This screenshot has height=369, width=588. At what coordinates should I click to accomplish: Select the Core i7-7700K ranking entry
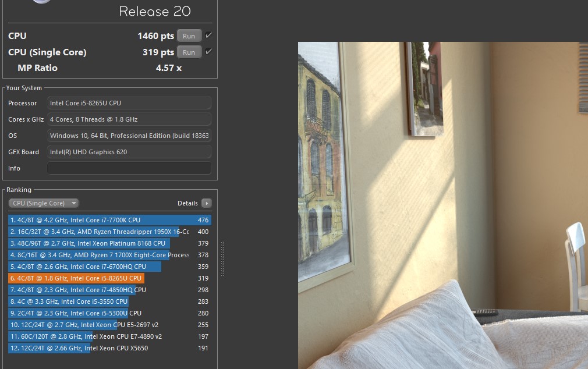tap(109, 220)
